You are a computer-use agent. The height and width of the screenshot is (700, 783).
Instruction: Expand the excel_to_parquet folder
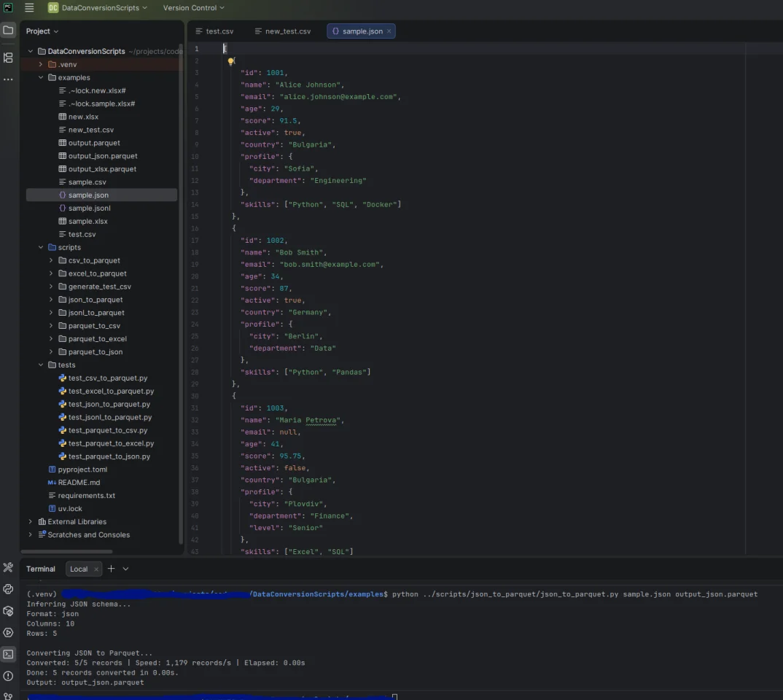(51, 273)
